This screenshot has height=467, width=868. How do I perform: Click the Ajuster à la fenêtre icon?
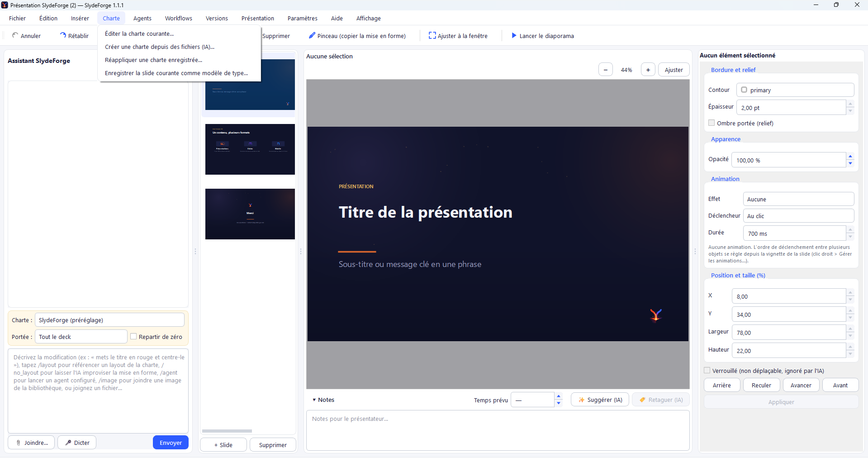(432, 35)
